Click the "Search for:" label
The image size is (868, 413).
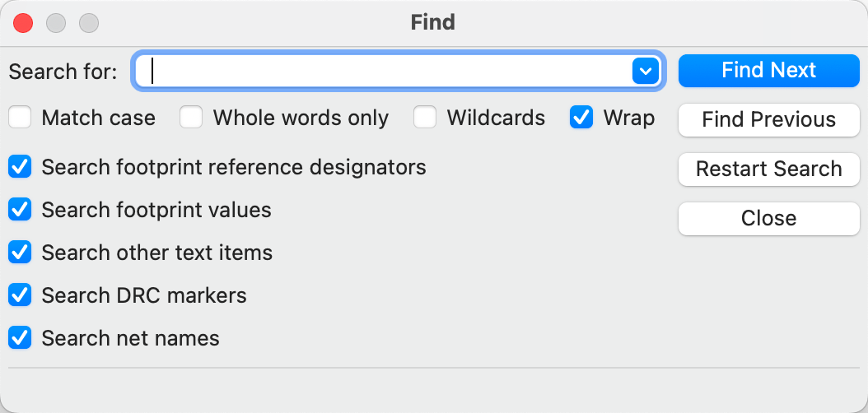coord(63,72)
